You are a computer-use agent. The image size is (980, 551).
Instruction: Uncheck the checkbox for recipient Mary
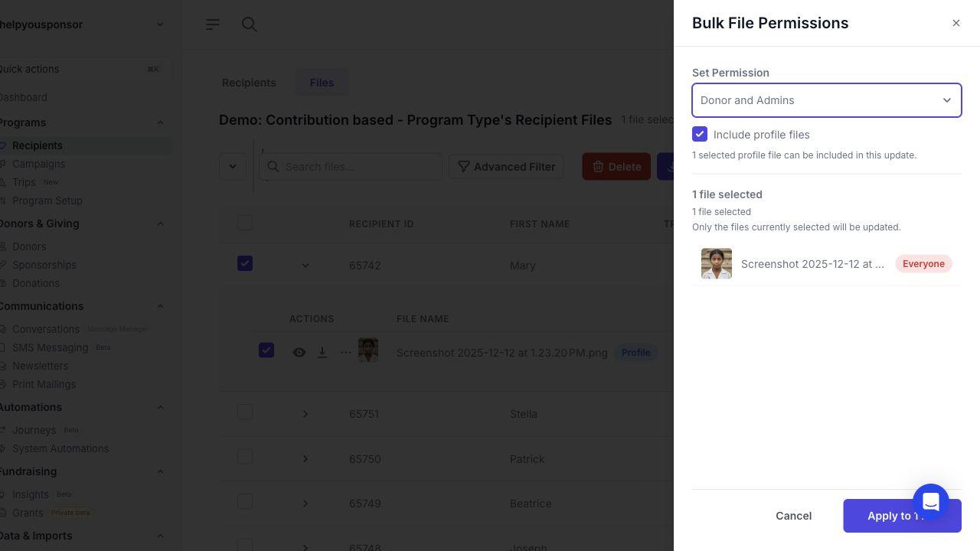click(245, 263)
